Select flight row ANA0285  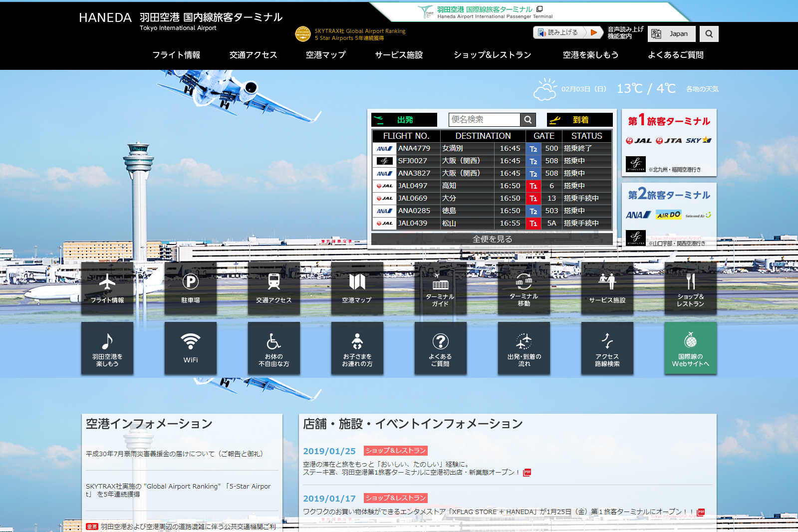[492, 211]
